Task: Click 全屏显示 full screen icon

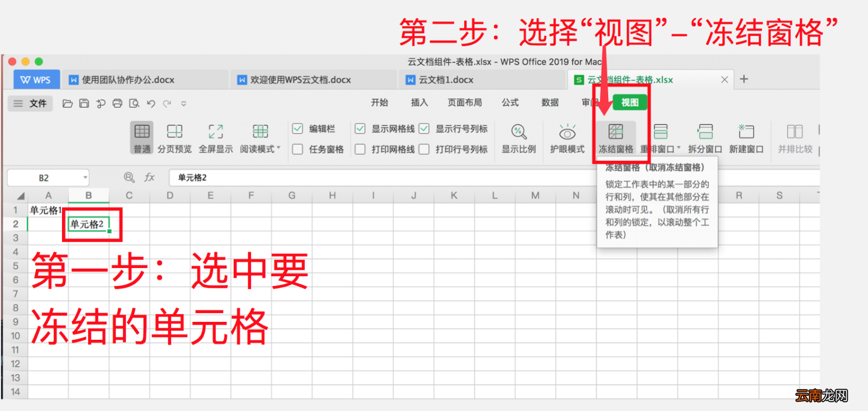Action: (216, 138)
